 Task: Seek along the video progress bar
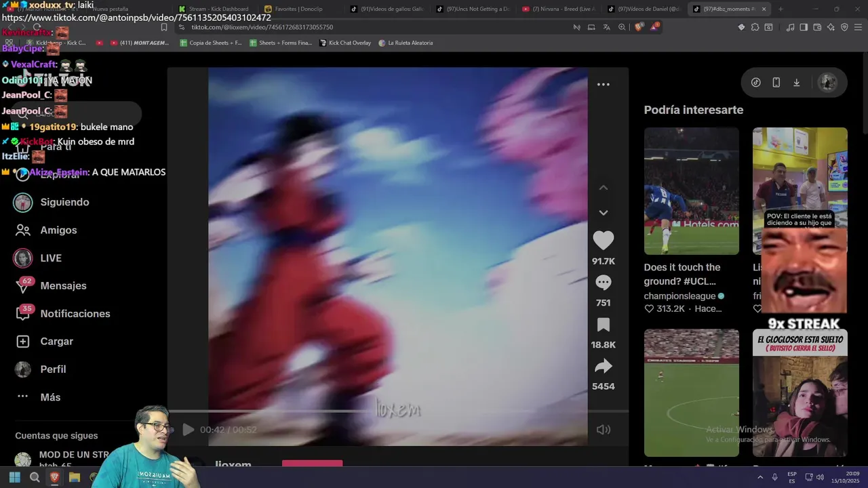click(397, 411)
